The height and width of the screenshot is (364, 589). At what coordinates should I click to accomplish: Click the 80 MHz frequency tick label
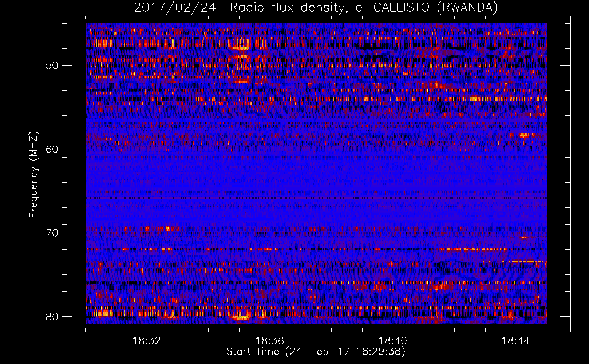(x=52, y=317)
